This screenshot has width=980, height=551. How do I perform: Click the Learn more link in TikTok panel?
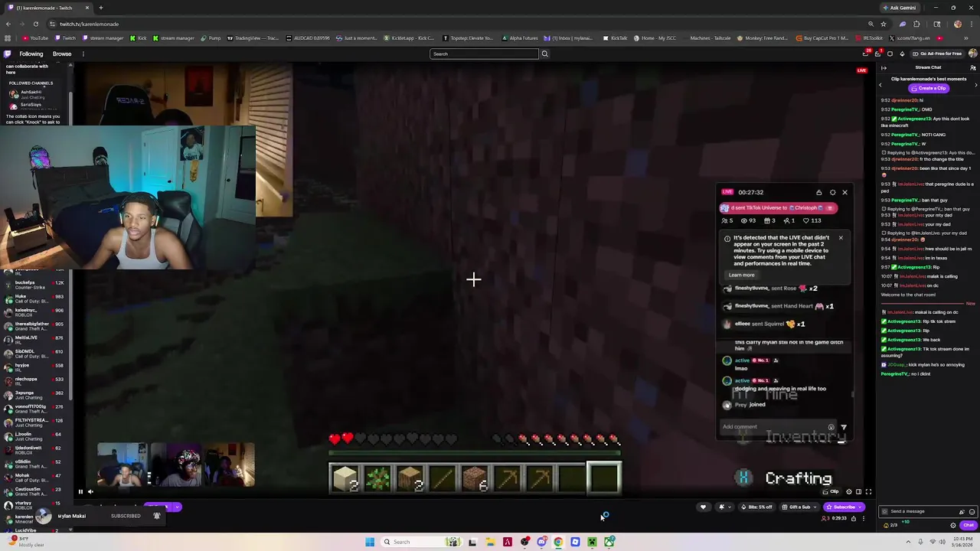pyautogui.click(x=741, y=275)
